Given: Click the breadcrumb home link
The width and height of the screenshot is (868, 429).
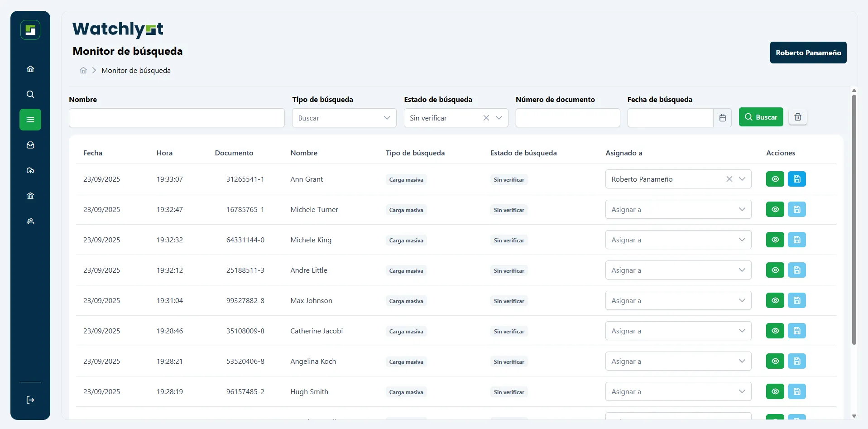Looking at the screenshot, I should point(83,71).
